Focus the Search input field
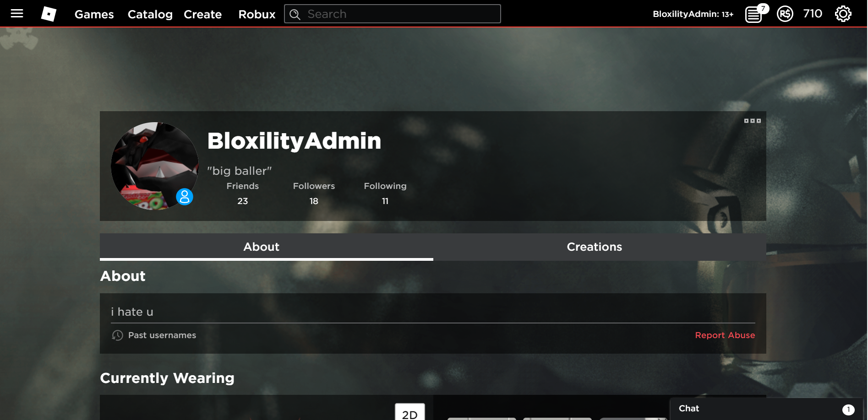The image size is (868, 420). (393, 14)
